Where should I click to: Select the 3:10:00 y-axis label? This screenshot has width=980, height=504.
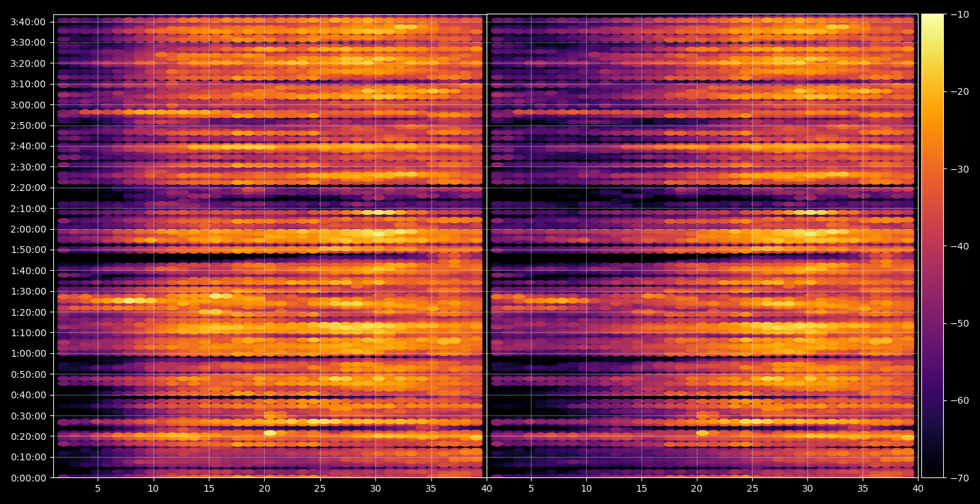(28, 84)
